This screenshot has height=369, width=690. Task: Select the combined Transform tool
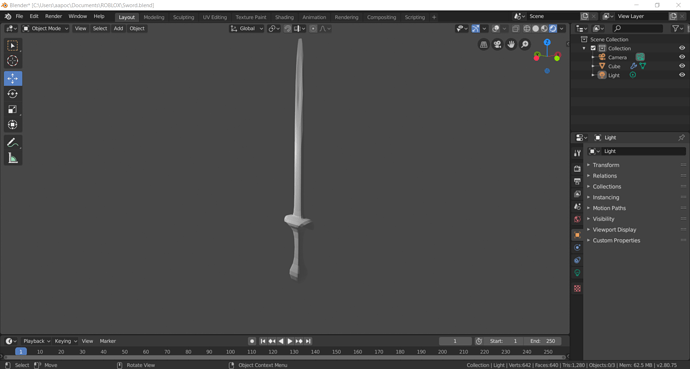(13, 125)
